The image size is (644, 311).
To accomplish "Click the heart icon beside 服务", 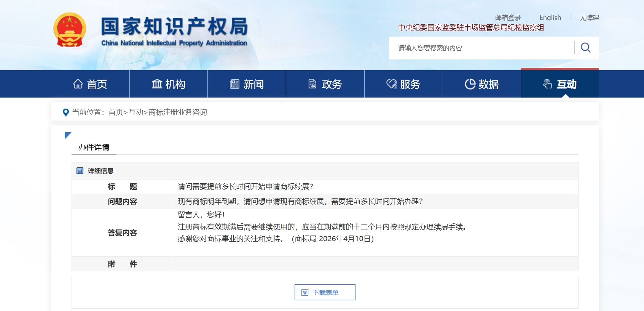I will 391,84.
